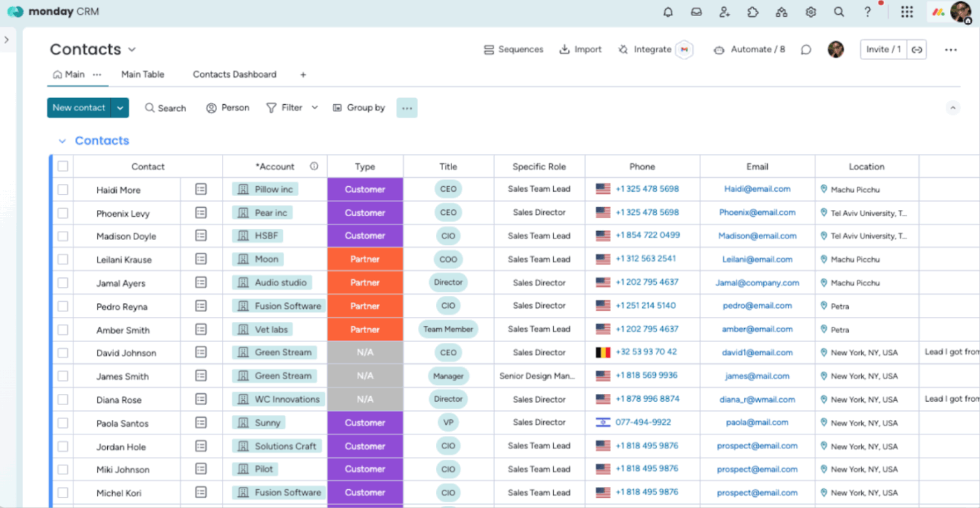Switch to the Contacts Dashboard tab

click(x=234, y=74)
